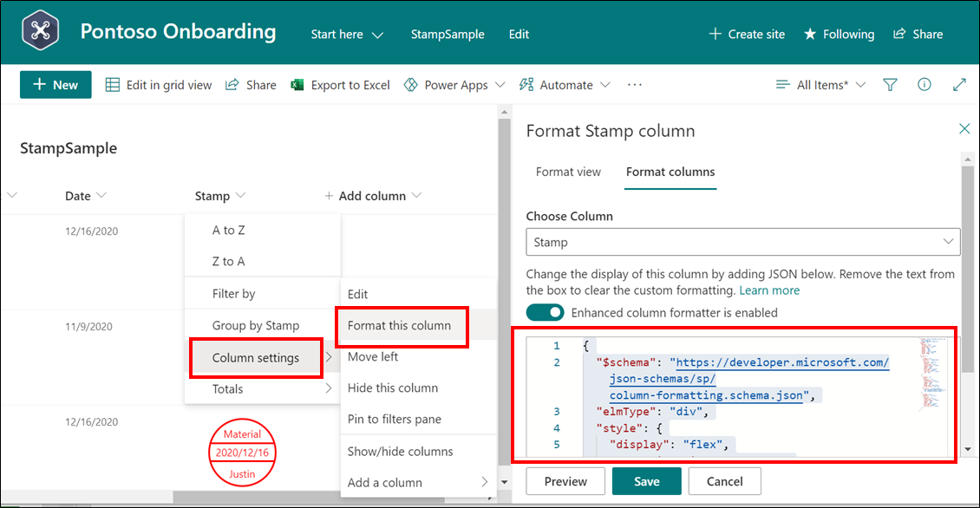
Task: Click the list scrollbar down arrow
Action: [504, 482]
